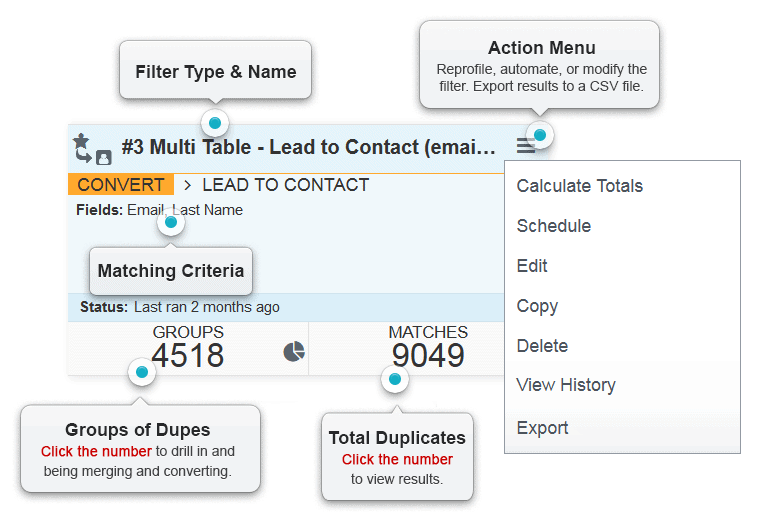Open the pie chart icon beside Groups
This screenshot has height=513, width=757.
click(294, 351)
